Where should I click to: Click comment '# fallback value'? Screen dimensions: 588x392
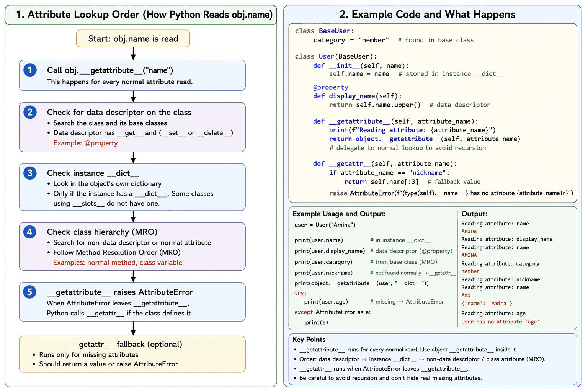[x=454, y=182]
